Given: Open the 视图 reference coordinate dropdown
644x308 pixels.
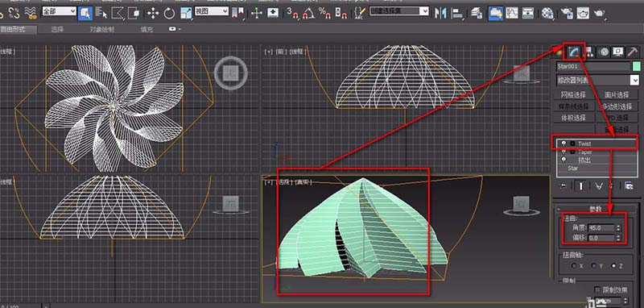Looking at the screenshot, I should (x=212, y=11).
